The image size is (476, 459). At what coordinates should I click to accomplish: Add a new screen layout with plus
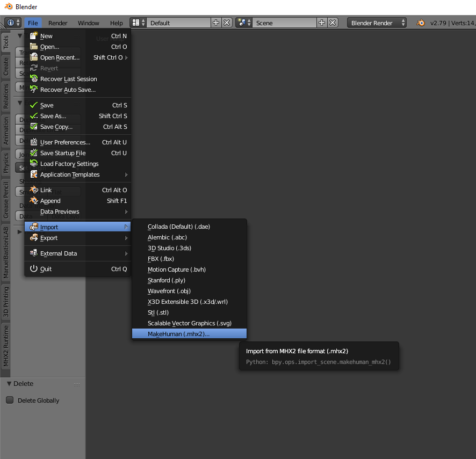coord(216,23)
